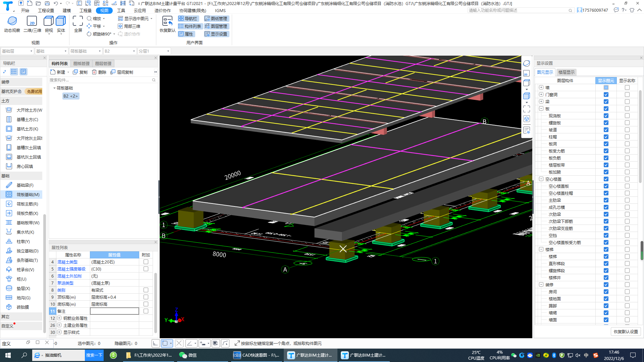
Task: Toggle 导航栏 panel button
Action: coord(188,19)
